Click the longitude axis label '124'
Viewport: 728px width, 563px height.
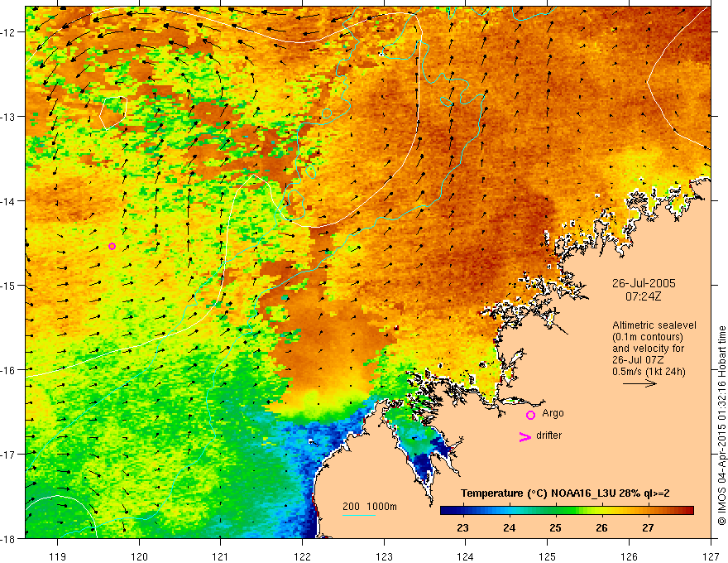[x=466, y=556]
